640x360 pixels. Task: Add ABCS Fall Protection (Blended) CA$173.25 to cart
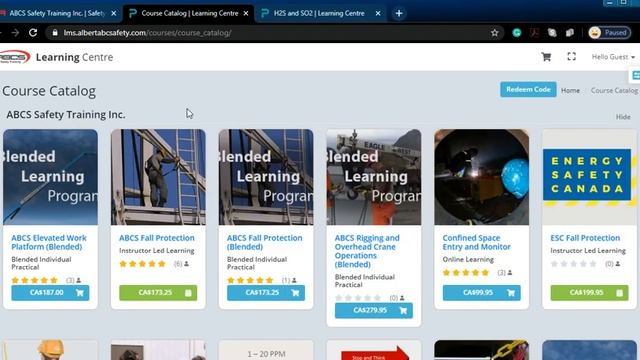(x=266, y=293)
